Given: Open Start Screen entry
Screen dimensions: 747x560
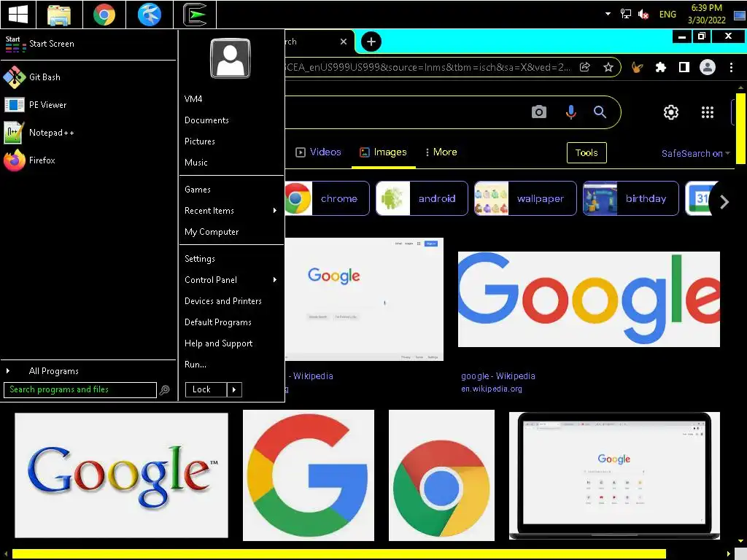Looking at the screenshot, I should [x=88, y=44].
